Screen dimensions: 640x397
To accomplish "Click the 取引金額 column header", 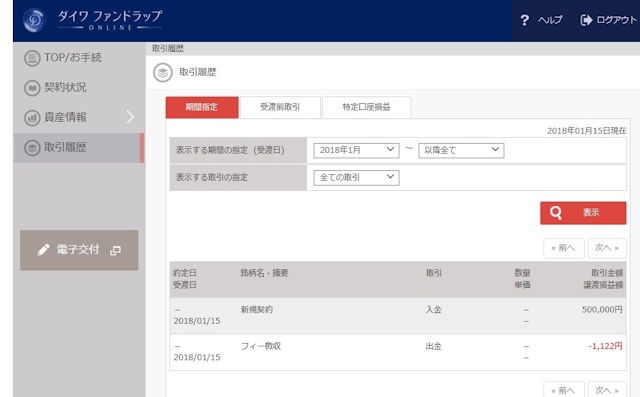I will pyautogui.click(x=607, y=273).
